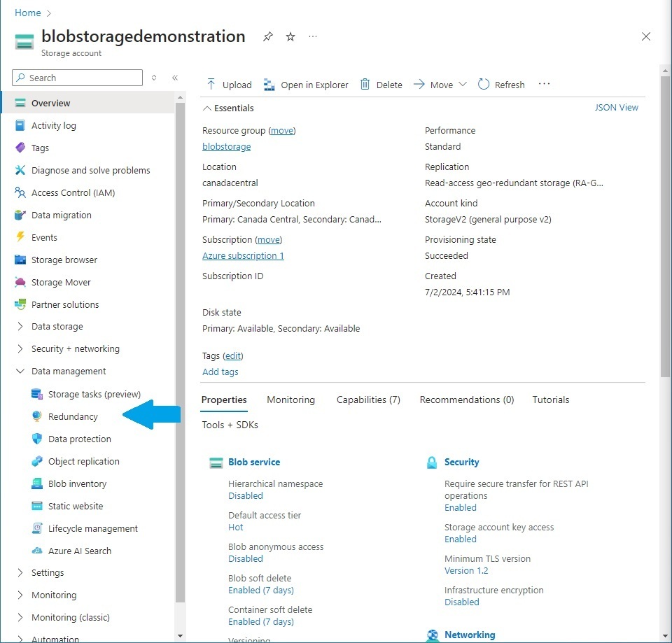Click the Overview menu icon
Image resolution: width=672 pixels, height=643 pixels.
pyautogui.click(x=20, y=103)
